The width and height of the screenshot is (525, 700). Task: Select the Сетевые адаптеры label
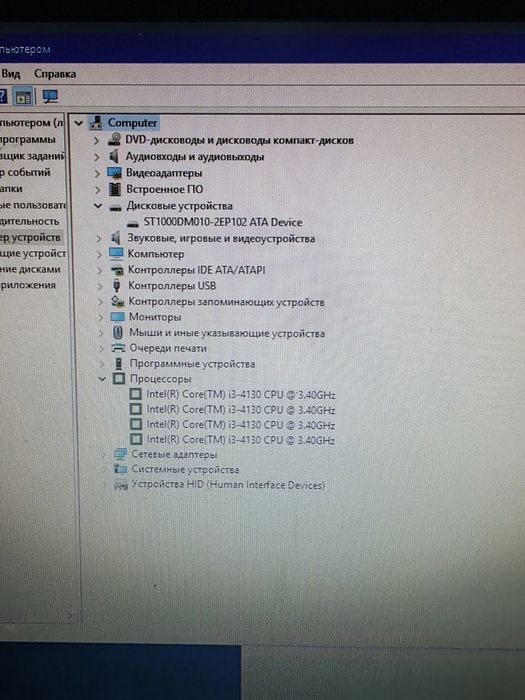tap(174, 455)
